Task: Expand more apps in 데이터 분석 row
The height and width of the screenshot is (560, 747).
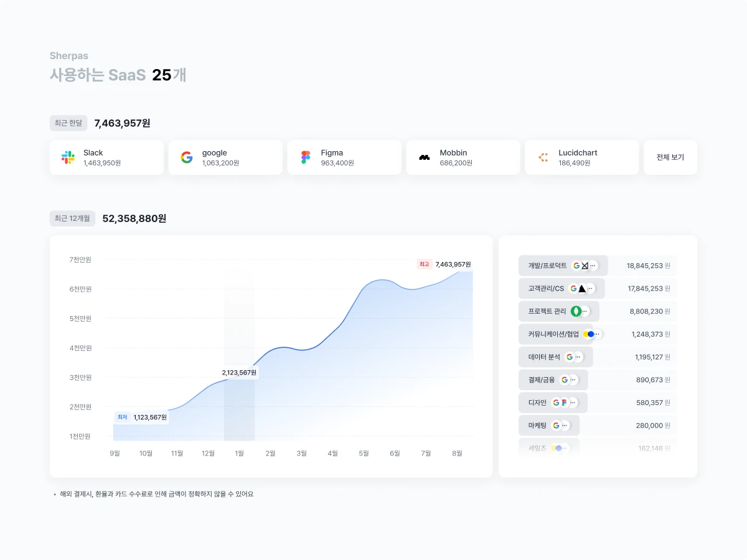Action: [x=578, y=357]
